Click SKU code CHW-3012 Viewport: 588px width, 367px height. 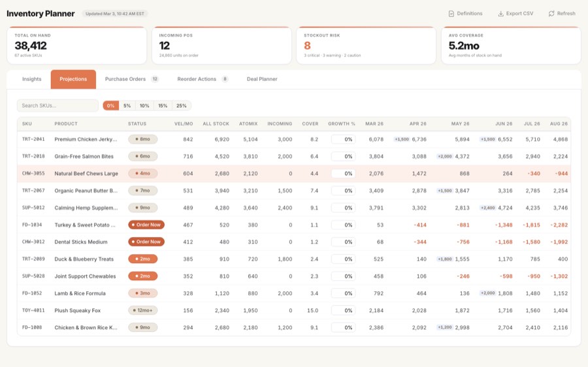[33, 242]
